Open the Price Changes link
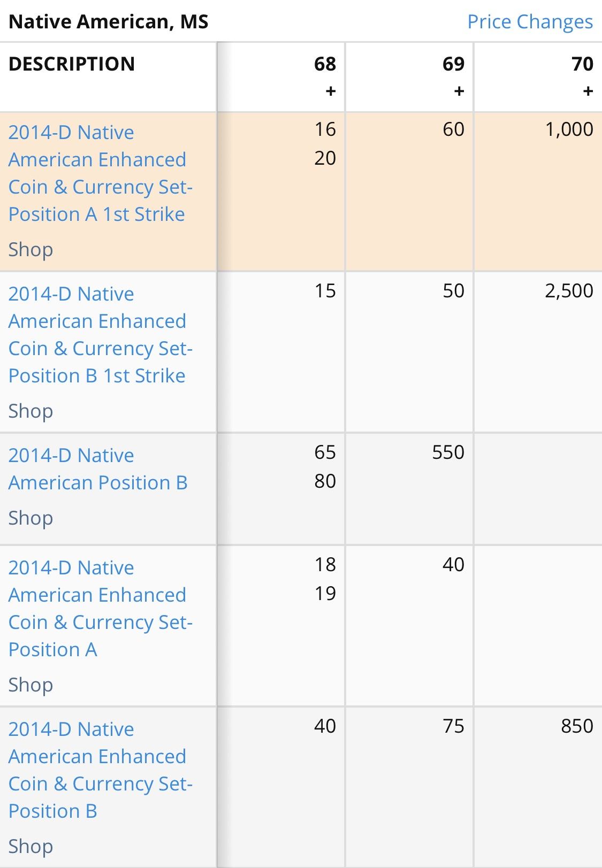 [x=530, y=22]
